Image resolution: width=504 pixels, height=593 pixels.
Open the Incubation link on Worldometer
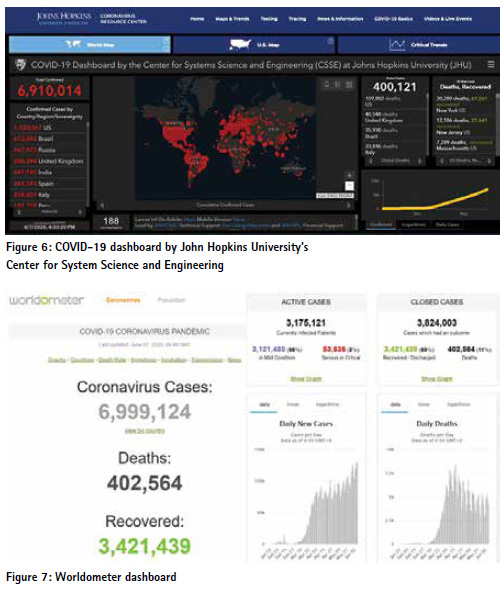[x=174, y=360]
